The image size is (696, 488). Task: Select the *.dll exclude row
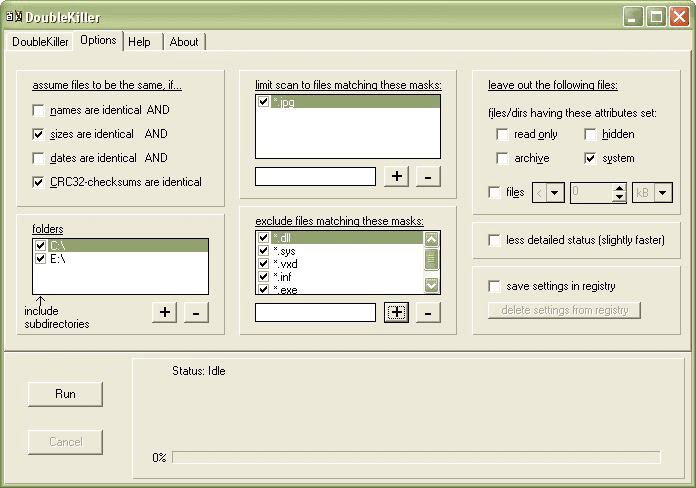pyautogui.click(x=340, y=237)
